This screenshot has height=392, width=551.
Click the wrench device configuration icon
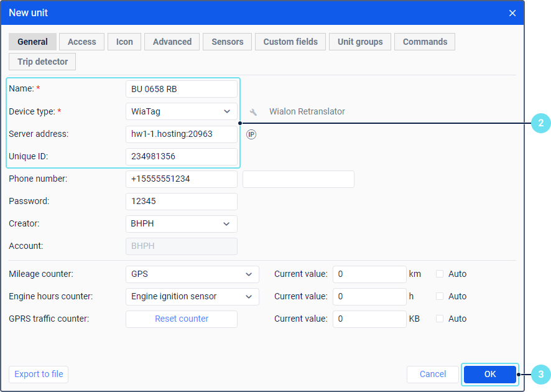click(253, 112)
